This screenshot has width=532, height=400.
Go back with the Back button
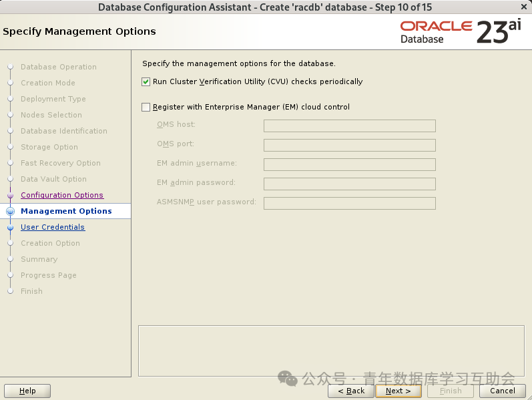pyautogui.click(x=351, y=391)
